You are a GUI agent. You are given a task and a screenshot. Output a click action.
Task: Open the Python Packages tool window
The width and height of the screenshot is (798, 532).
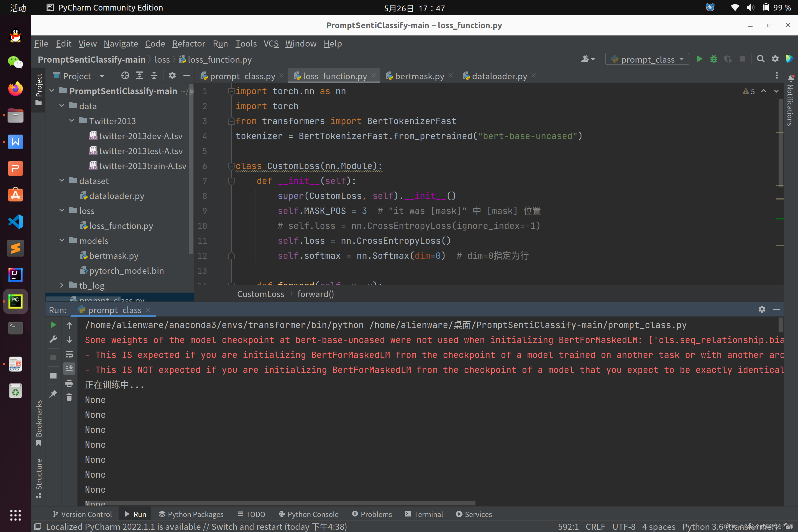pyautogui.click(x=191, y=514)
